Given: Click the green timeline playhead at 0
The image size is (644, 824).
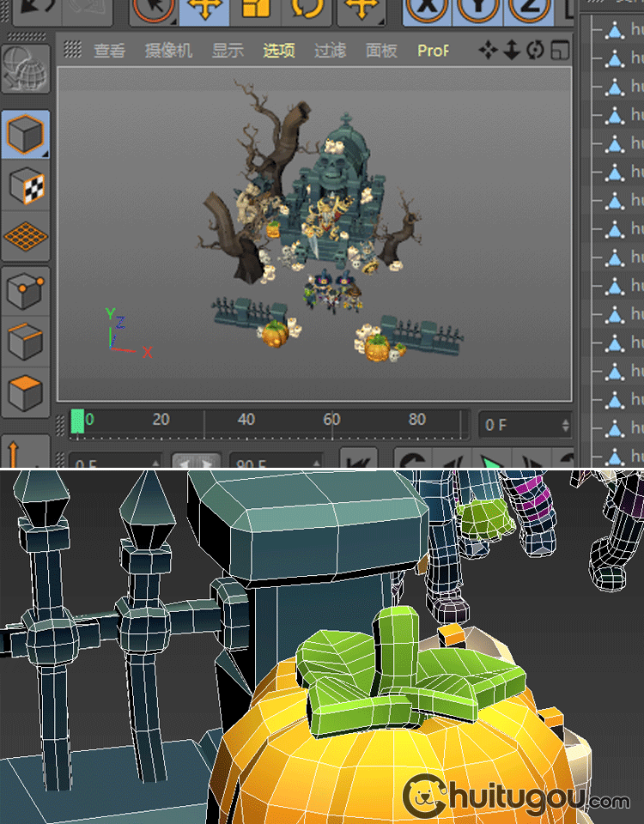Looking at the screenshot, I should (77, 421).
